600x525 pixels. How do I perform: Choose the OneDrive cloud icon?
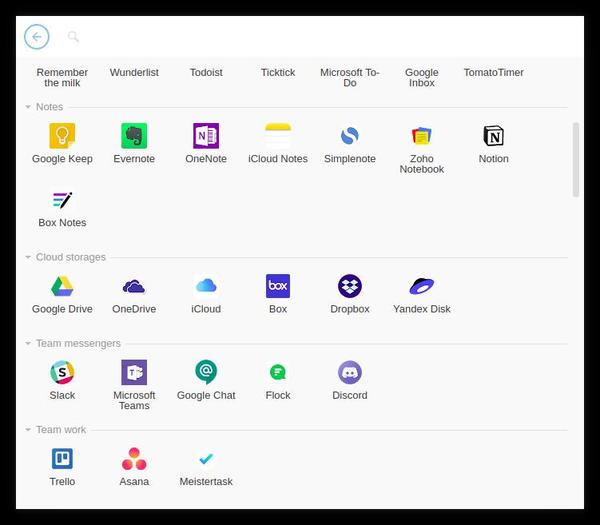[134, 286]
